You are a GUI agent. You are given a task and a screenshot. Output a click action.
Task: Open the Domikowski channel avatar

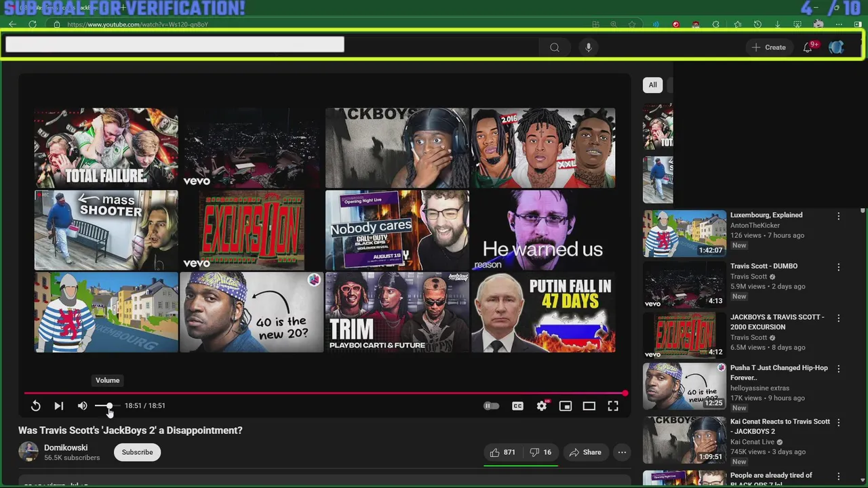click(x=28, y=451)
